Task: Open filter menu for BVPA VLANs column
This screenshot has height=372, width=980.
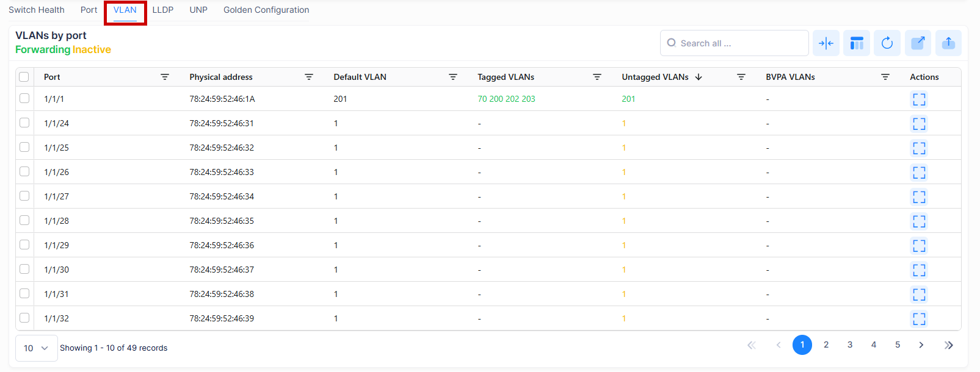Action: pyautogui.click(x=885, y=77)
